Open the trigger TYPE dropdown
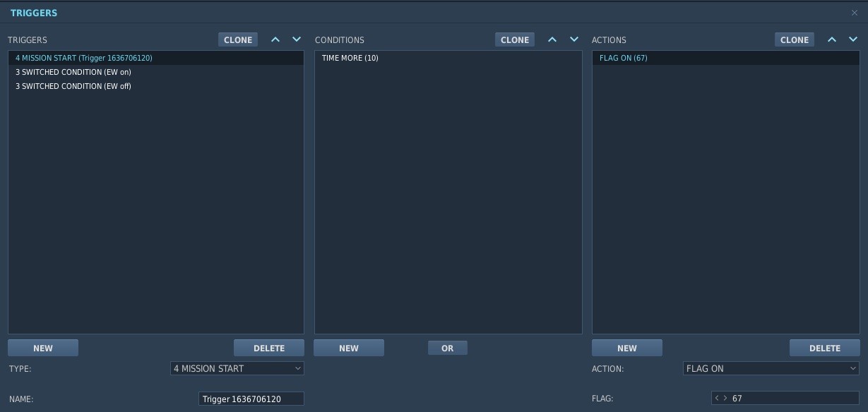The image size is (868, 412). tap(237, 368)
